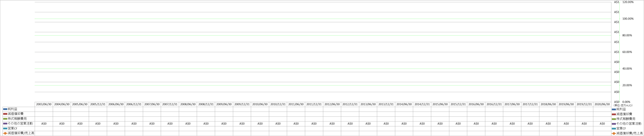Click the 80.00% secondary axis label
This screenshot has height=136, width=644.
coord(627,36)
